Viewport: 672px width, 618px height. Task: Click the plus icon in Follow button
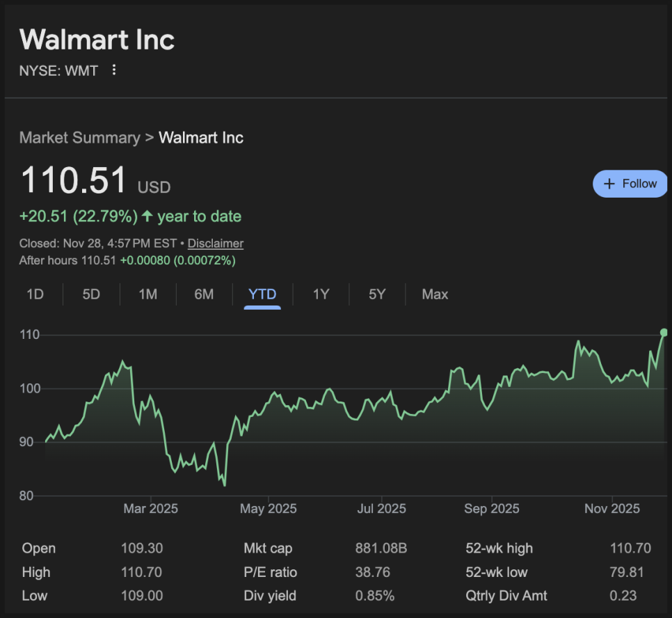[x=609, y=184]
